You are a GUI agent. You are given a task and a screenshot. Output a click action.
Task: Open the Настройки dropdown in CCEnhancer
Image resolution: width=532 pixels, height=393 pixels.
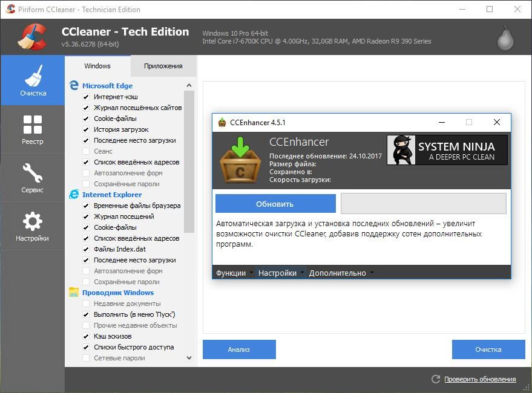point(281,273)
